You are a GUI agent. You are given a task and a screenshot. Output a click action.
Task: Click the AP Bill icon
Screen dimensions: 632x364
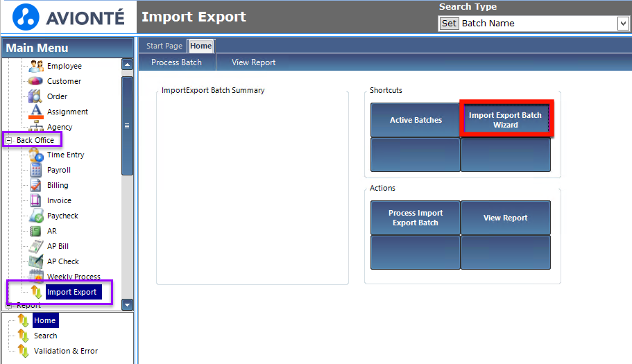coord(36,246)
